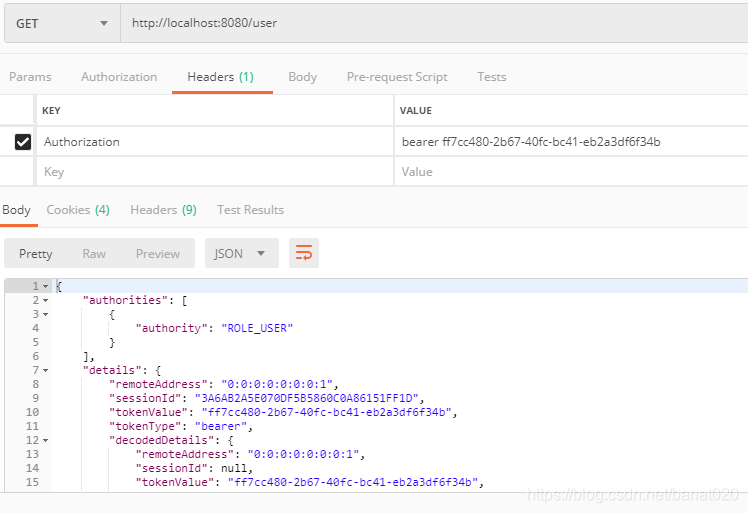The height and width of the screenshot is (513, 748).
Task: Open the GET method dropdown
Action: tap(61, 23)
